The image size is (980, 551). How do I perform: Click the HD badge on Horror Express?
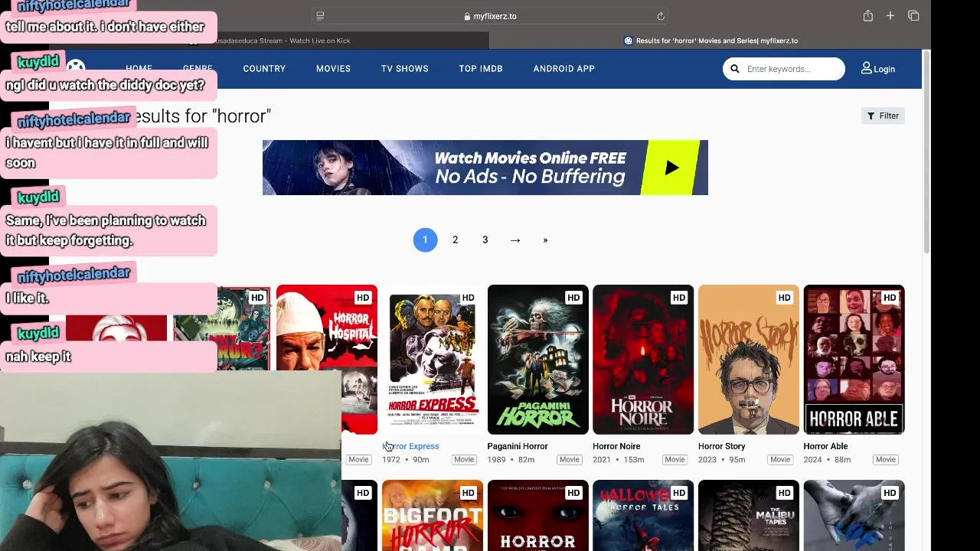(x=468, y=298)
